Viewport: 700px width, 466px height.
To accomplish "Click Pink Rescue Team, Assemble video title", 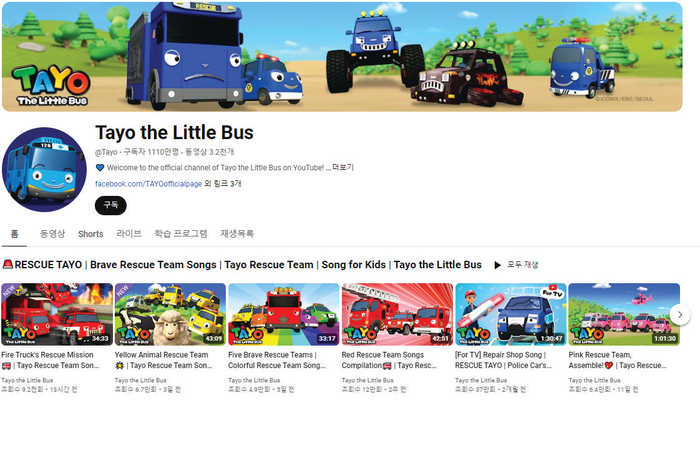I will coord(617,360).
